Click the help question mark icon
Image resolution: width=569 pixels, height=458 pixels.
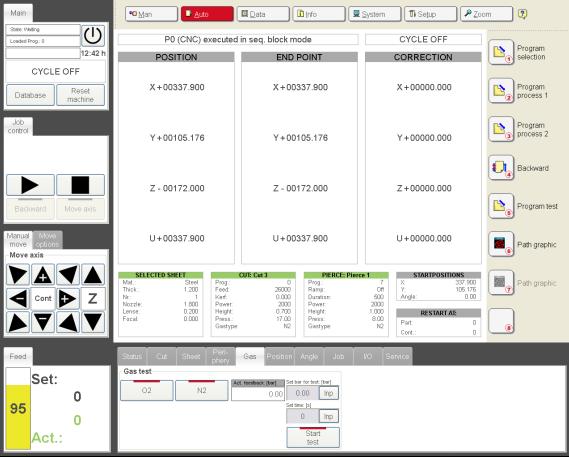(x=522, y=14)
